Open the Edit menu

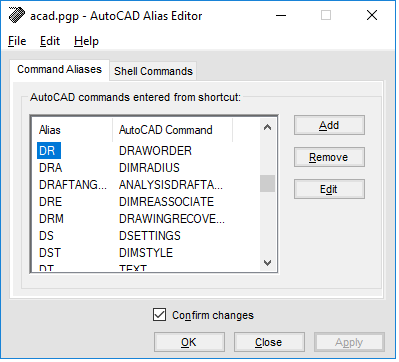click(50, 41)
